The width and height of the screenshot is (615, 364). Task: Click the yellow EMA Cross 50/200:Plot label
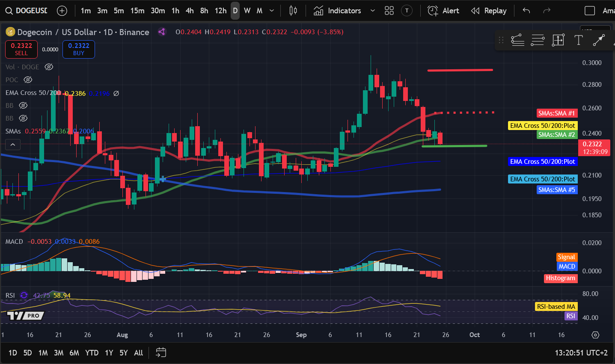pyautogui.click(x=543, y=125)
